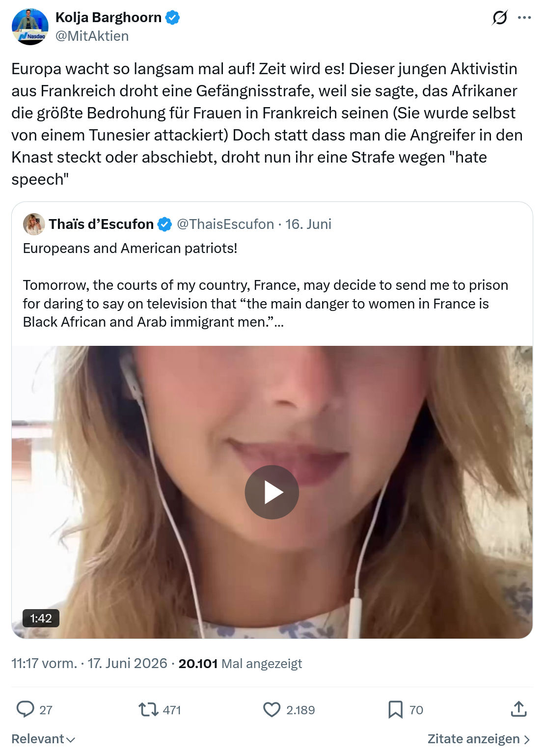Viewport: 545px width, 756px height.
Task: Open the three-dot more options menu
Action: [x=524, y=18]
